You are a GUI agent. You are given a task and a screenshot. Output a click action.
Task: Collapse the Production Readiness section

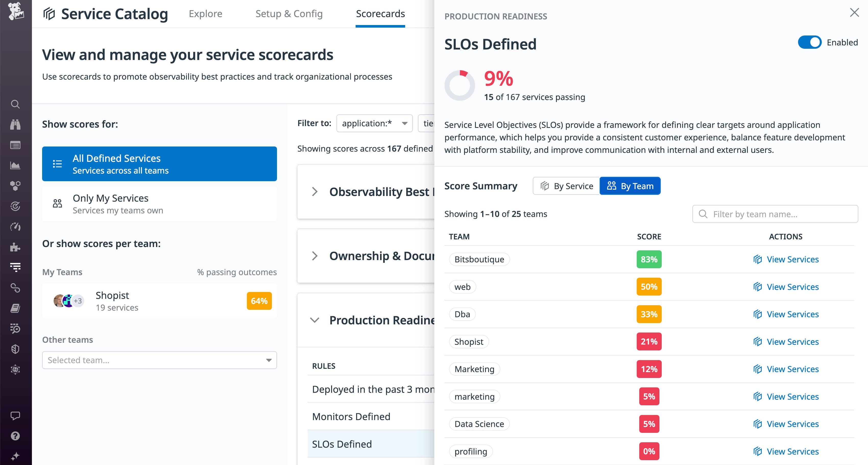315,320
